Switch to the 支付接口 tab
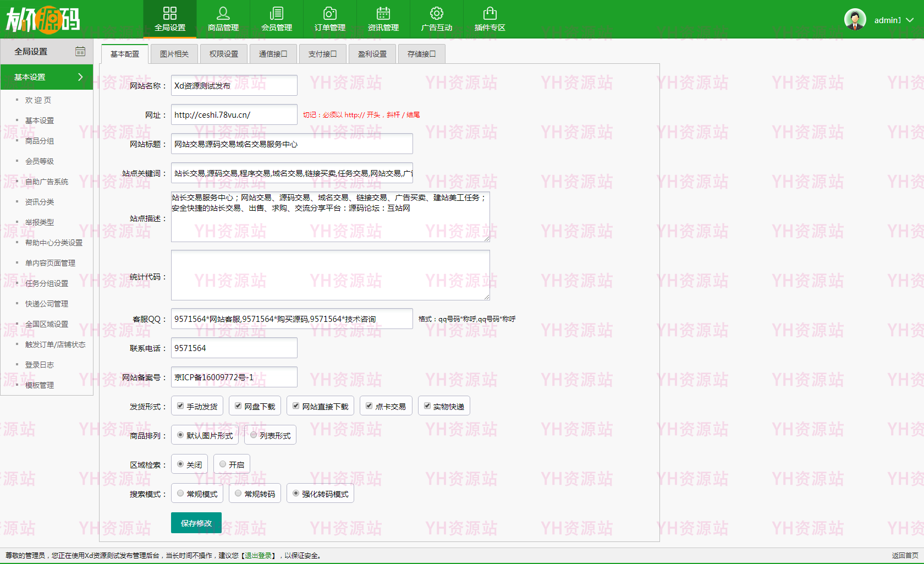 [x=322, y=54]
